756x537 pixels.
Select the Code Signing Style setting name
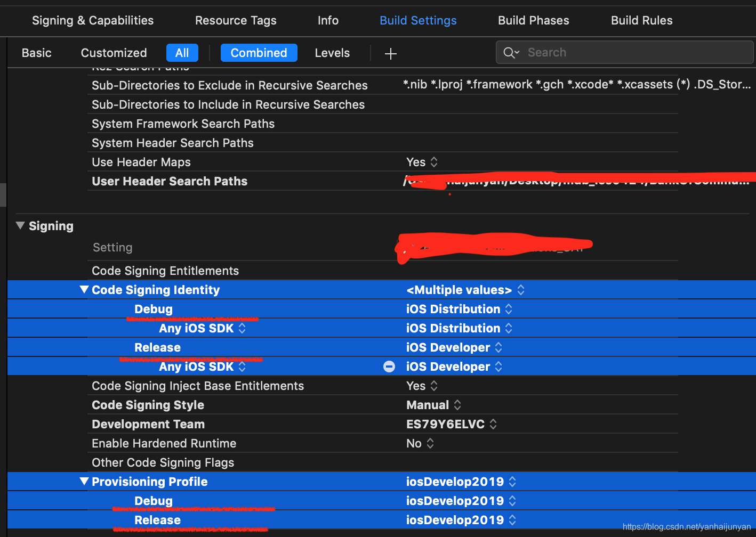148,405
